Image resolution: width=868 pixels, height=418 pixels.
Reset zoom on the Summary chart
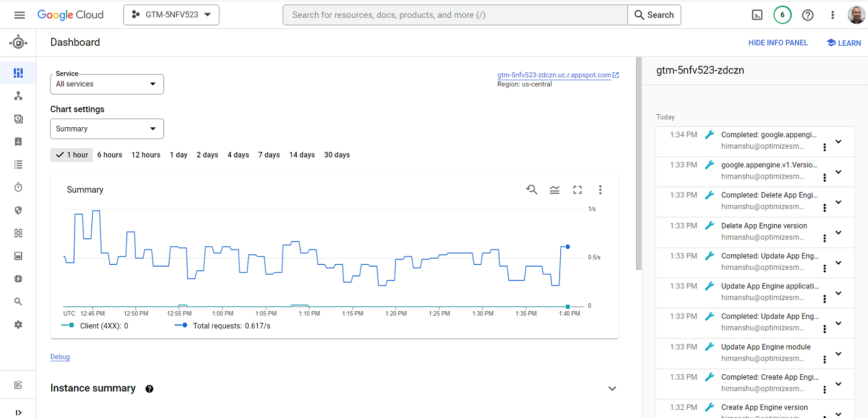coord(532,190)
